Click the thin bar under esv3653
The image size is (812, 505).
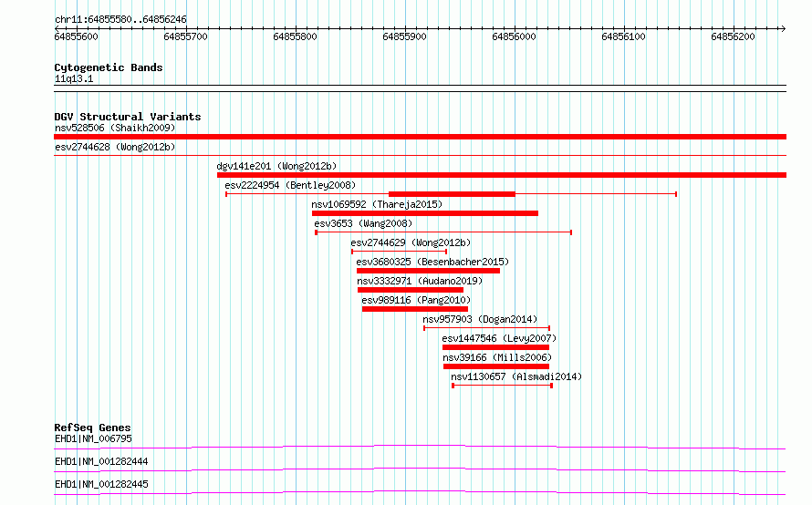coord(443,232)
